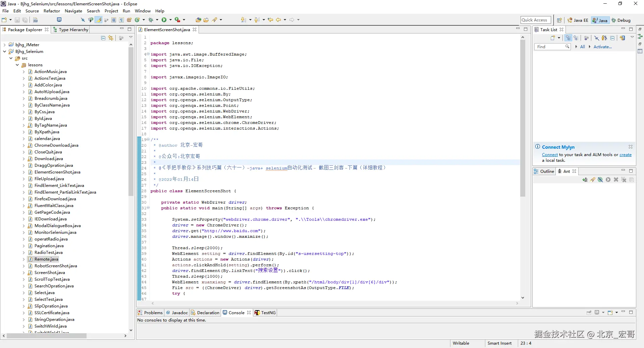
Task: Click the Debug bug icon in toolbar
Action: pyautogui.click(x=151, y=20)
